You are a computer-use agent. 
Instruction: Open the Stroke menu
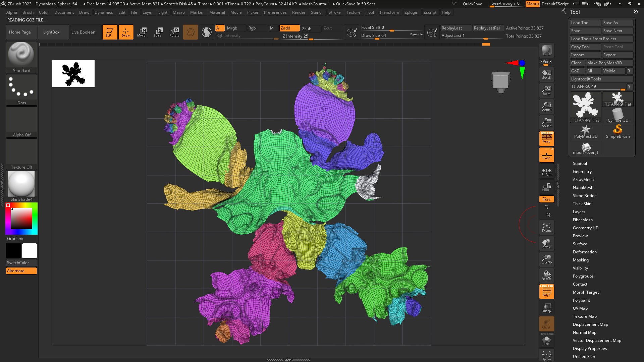[334, 12]
